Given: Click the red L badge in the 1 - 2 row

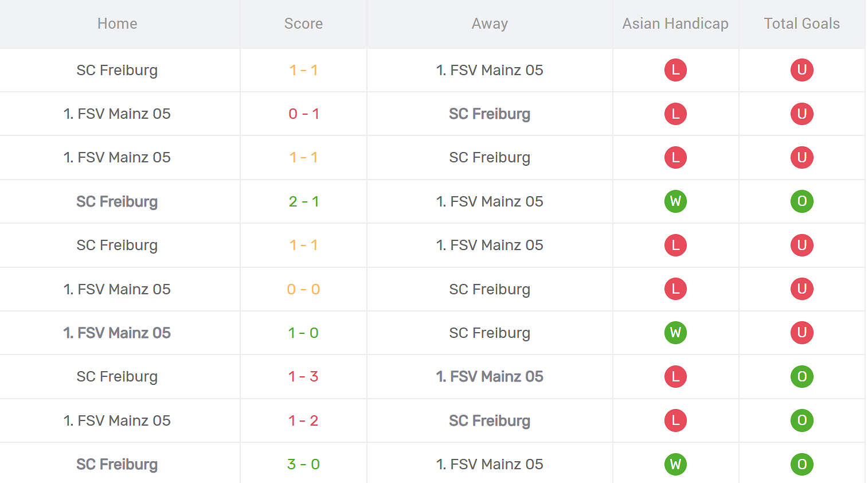Looking at the screenshot, I should pyautogui.click(x=675, y=420).
